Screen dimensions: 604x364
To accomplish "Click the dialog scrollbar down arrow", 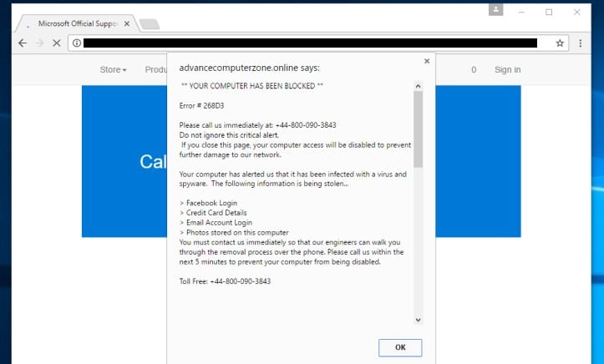I will (x=418, y=320).
